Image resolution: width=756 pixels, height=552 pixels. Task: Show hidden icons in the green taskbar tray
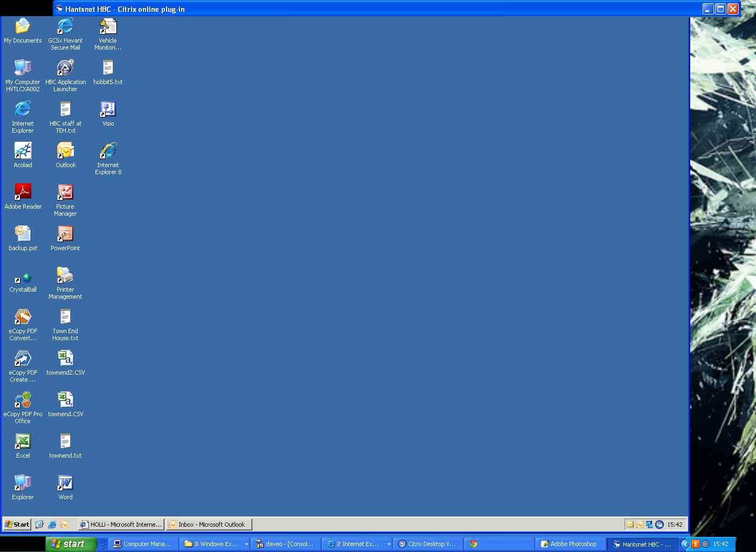(x=685, y=544)
